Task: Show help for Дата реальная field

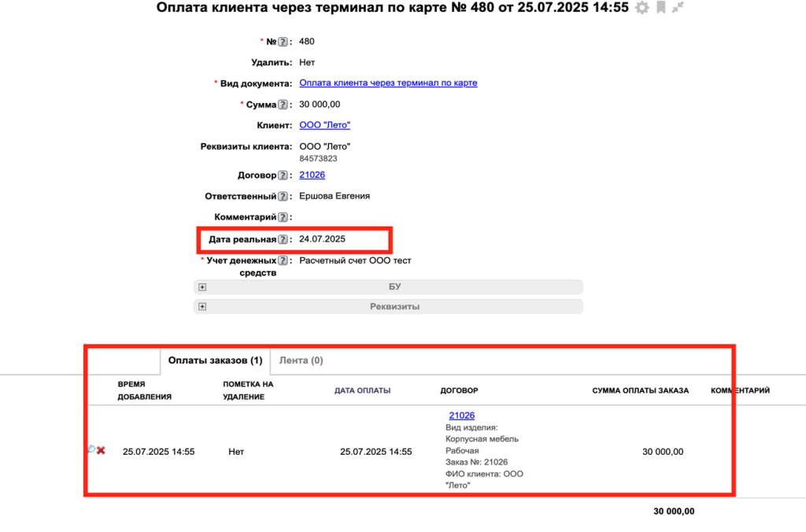Action: (283, 239)
